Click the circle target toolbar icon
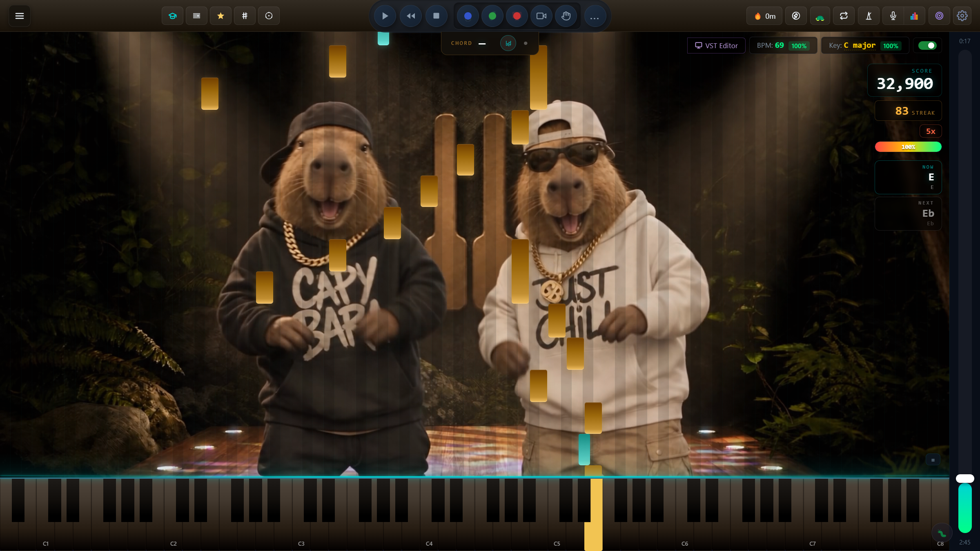Screen dimensions: 980x551 click(x=269, y=16)
